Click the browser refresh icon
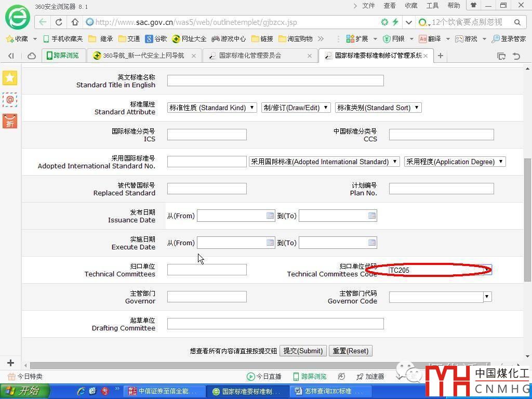The width and height of the screenshot is (532, 399). (59, 22)
